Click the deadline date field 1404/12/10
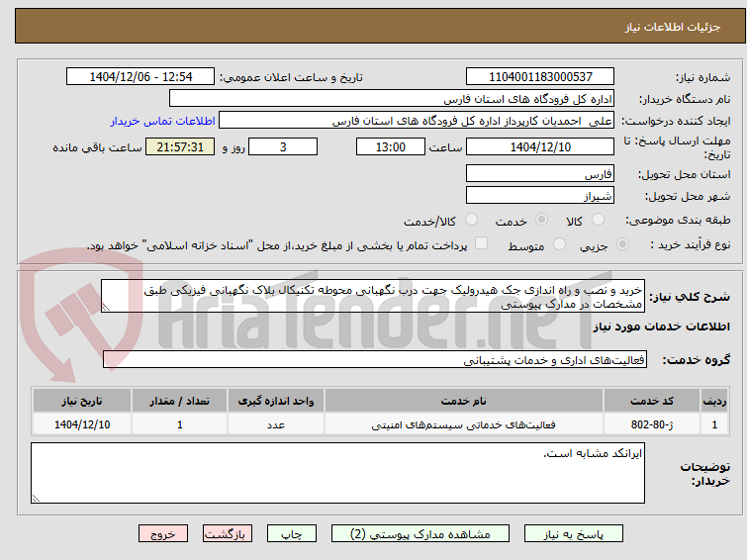The image size is (747, 560). point(540,146)
